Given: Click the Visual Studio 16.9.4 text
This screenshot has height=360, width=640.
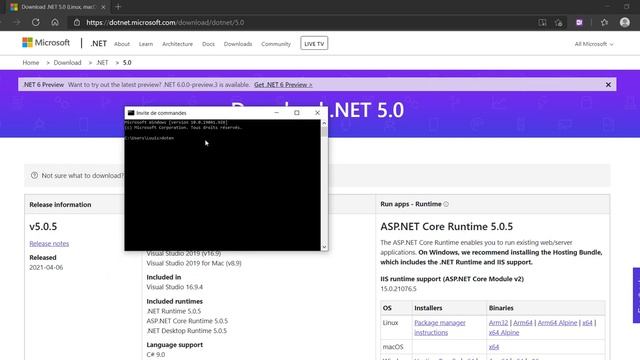Looking at the screenshot, I should pos(175,287).
